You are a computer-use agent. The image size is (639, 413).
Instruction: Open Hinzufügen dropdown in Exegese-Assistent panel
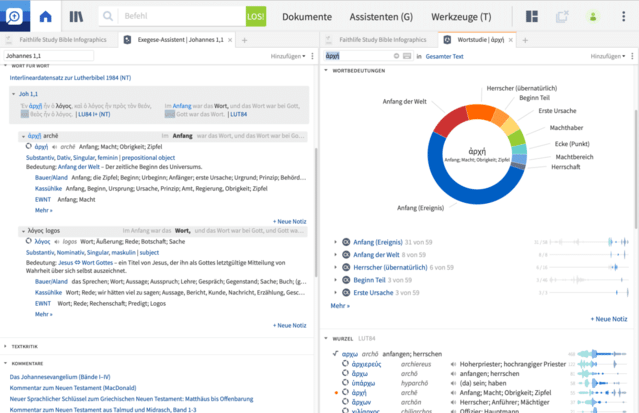tap(287, 58)
